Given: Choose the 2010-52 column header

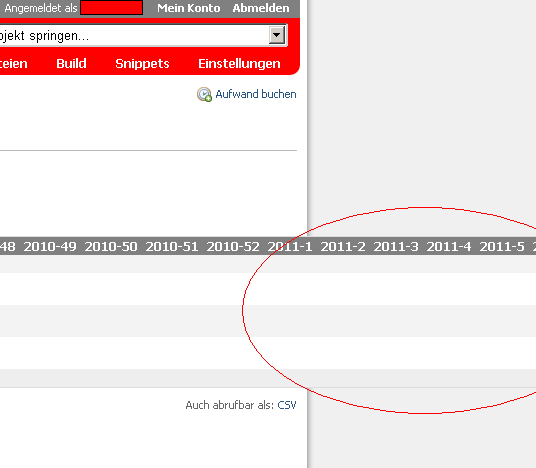Looking at the screenshot, I should coord(233,246).
